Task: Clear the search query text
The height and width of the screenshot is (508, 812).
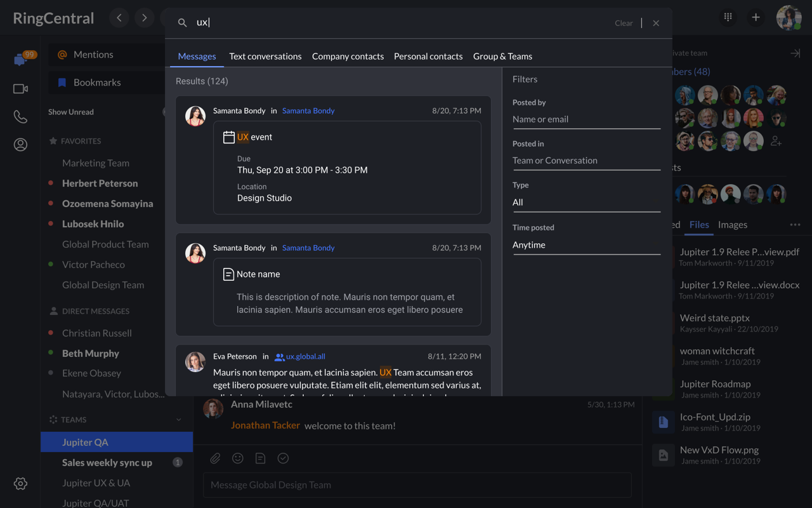Action: (x=623, y=23)
